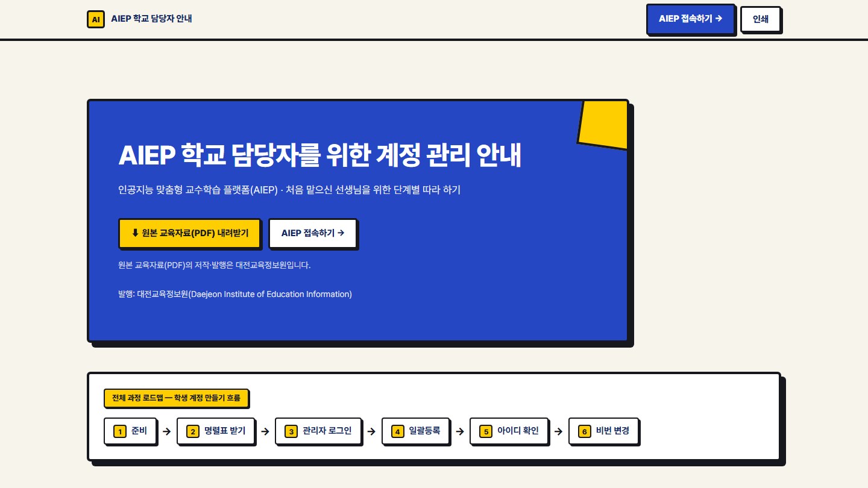
Task: Go to roadmap step 3 관리자 로그인
Action: click(x=318, y=431)
